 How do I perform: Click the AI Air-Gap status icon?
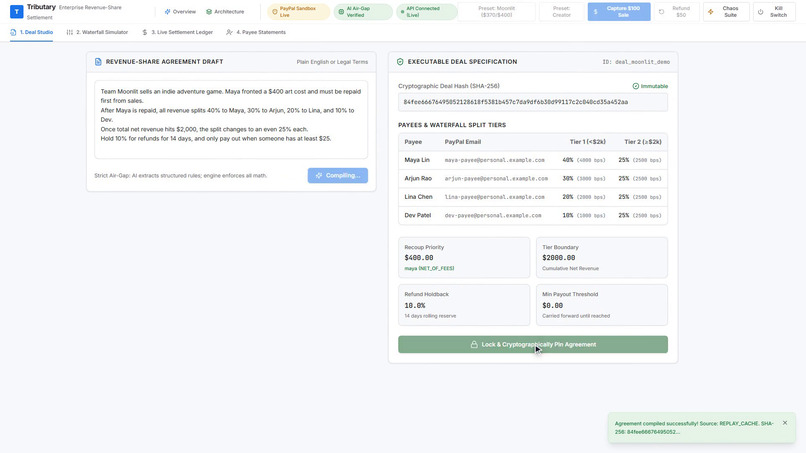341,12
